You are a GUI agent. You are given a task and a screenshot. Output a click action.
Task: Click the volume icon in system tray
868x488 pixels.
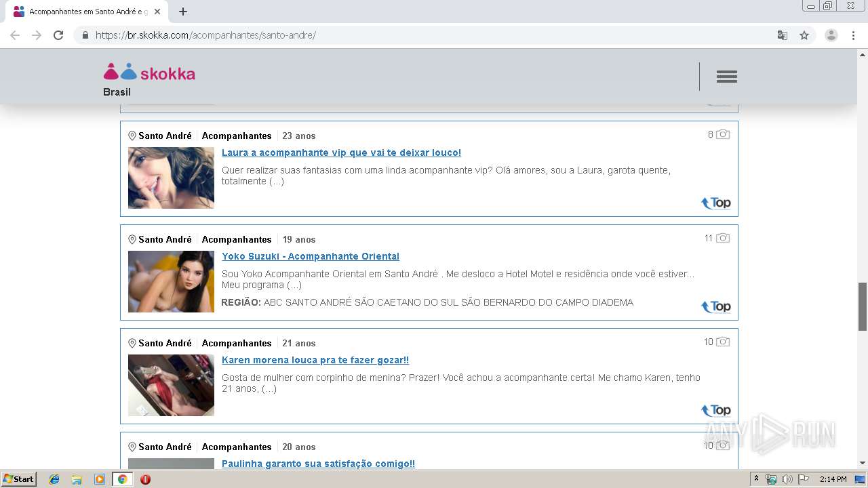click(x=787, y=479)
